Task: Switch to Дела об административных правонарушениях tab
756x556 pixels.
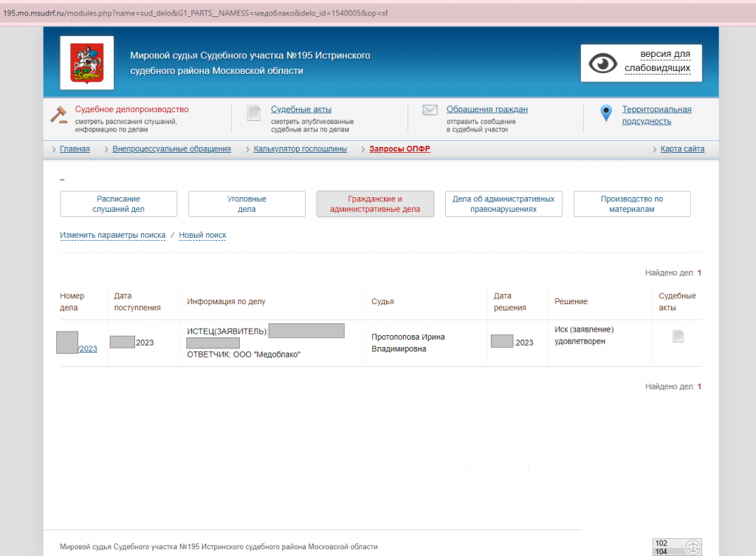Action: (x=504, y=204)
